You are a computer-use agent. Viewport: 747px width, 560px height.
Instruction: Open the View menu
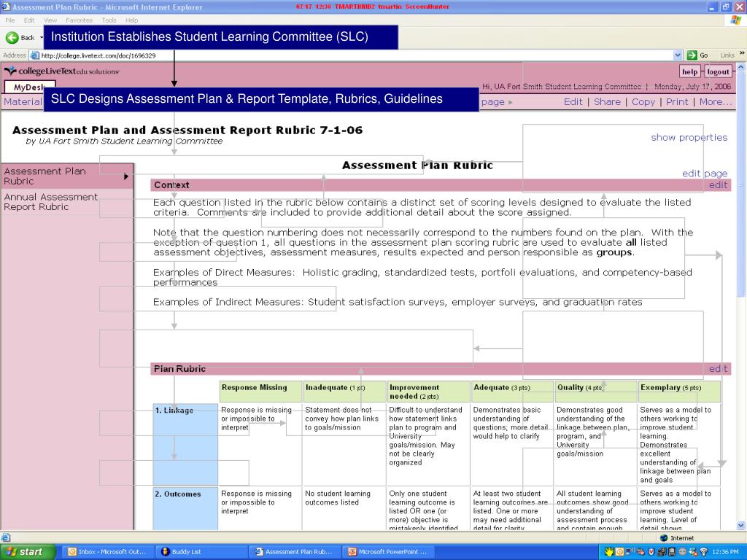(50, 20)
